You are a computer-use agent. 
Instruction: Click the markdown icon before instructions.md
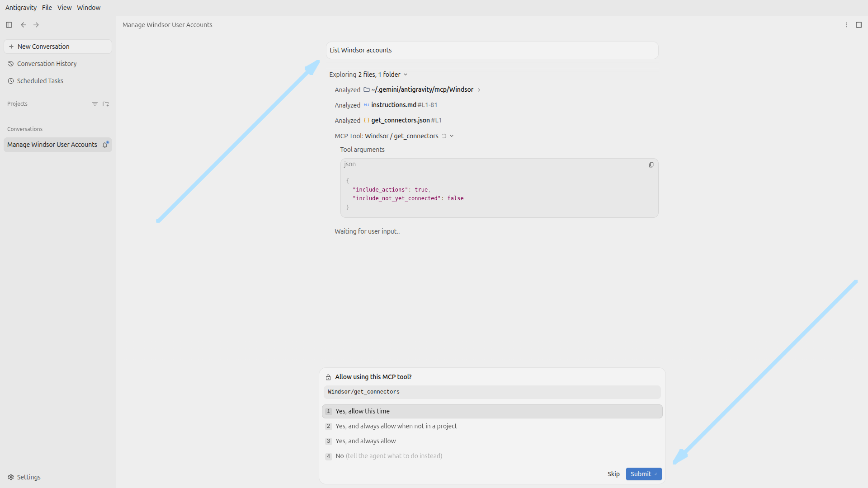(367, 105)
